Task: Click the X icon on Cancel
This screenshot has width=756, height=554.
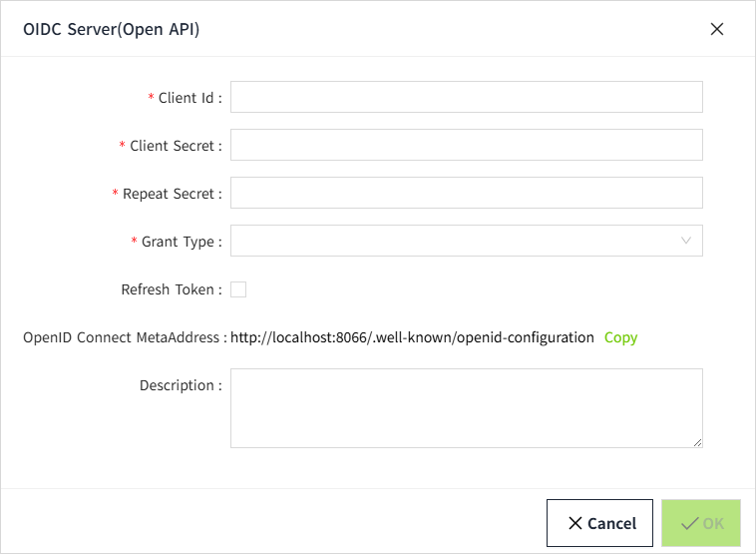Action: tap(575, 523)
